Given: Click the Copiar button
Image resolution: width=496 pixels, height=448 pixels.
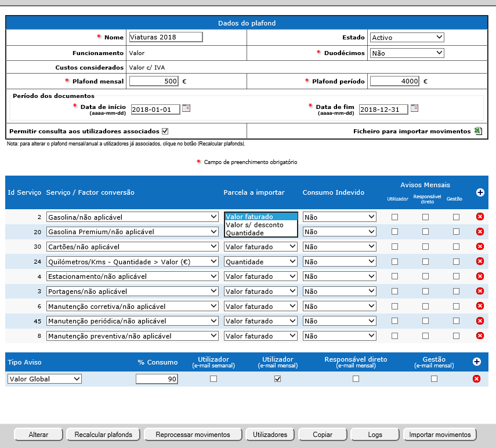Looking at the screenshot, I should coord(323,435).
